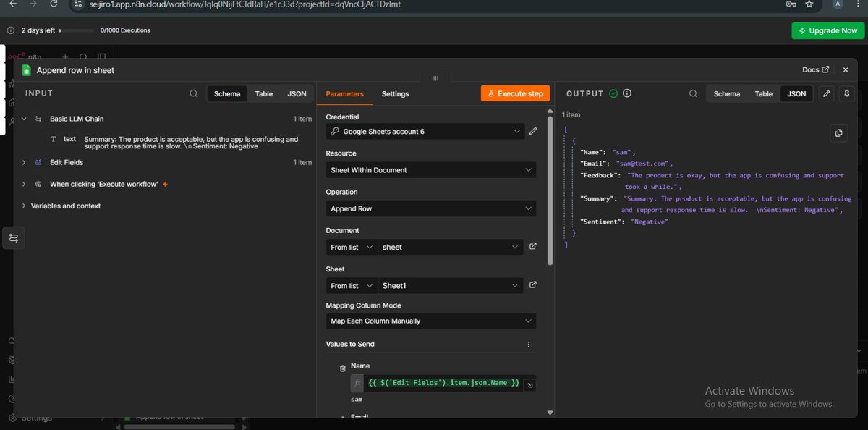The image size is (868, 430).
Task: Collapse the Basic LLM Chain input
Action: [23, 119]
